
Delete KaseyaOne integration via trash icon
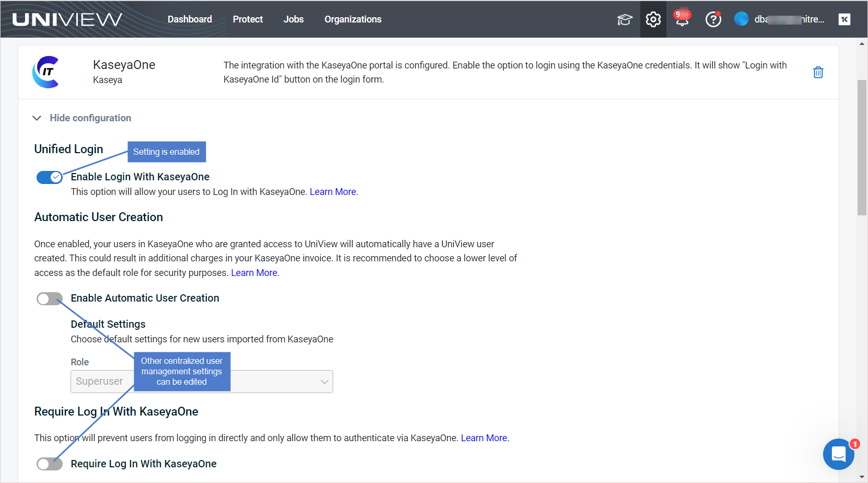pos(818,72)
